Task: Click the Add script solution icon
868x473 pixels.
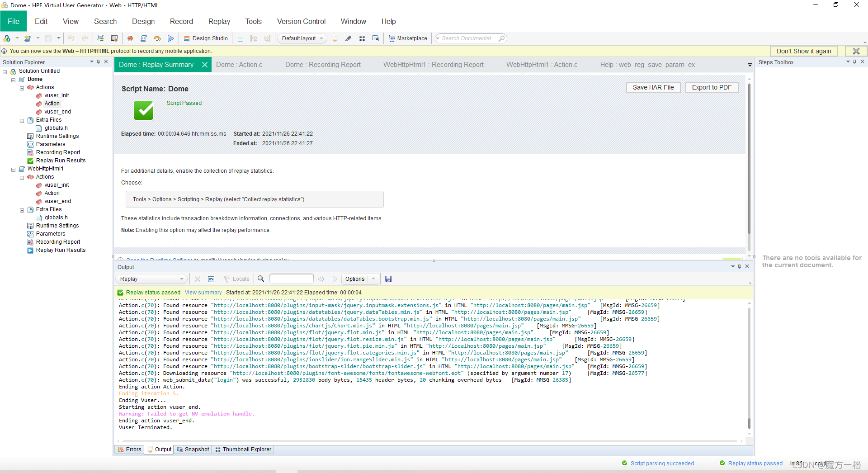Action: [x=7, y=38]
